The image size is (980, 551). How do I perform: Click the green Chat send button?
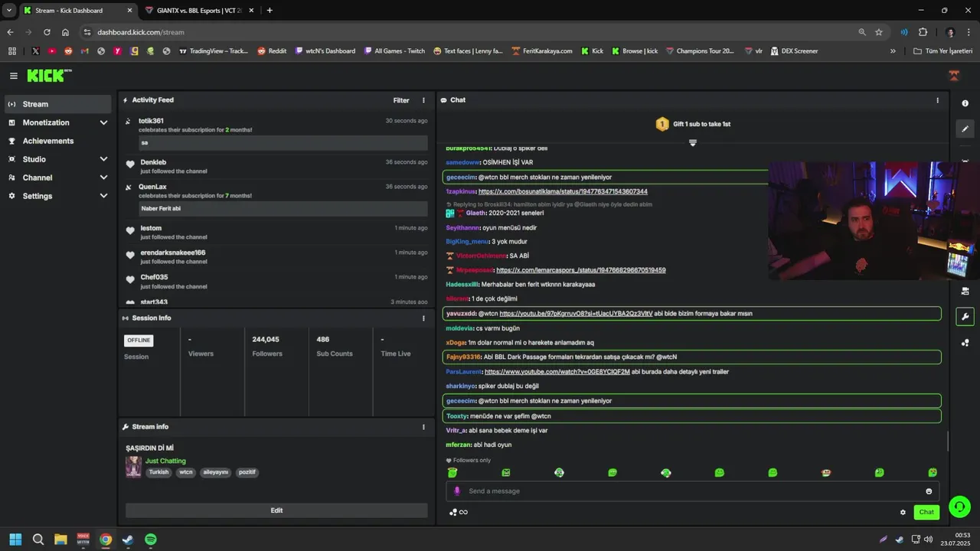click(x=926, y=513)
